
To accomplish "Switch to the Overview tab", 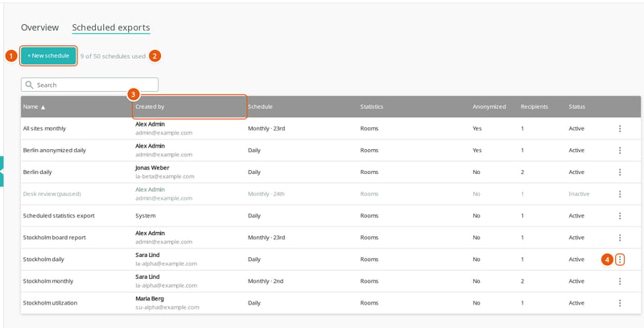I will [x=39, y=27].
